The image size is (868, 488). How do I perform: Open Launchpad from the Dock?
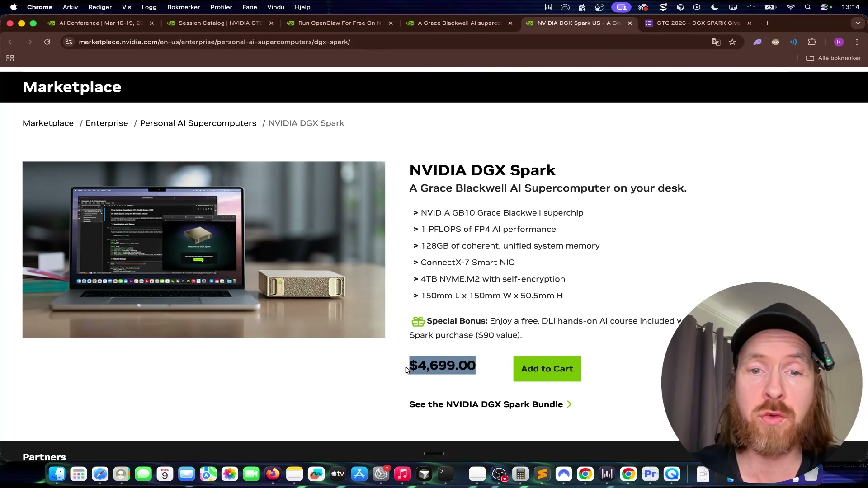pyautogui.click(x=79, y=474)
